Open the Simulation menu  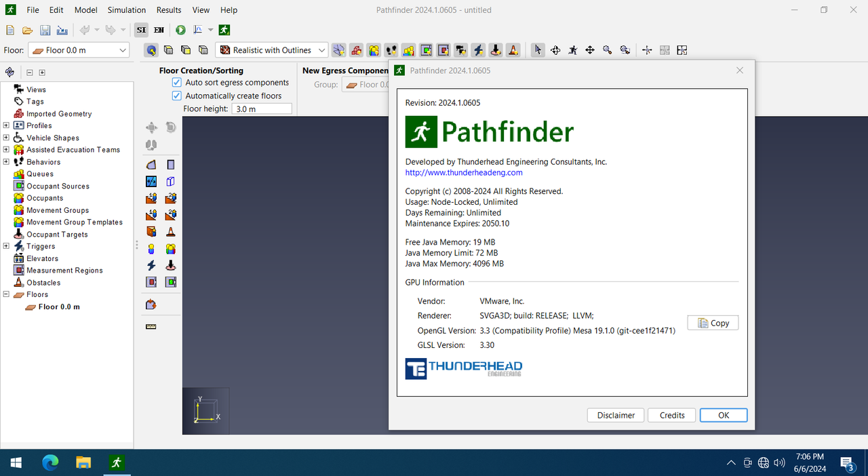127,10
